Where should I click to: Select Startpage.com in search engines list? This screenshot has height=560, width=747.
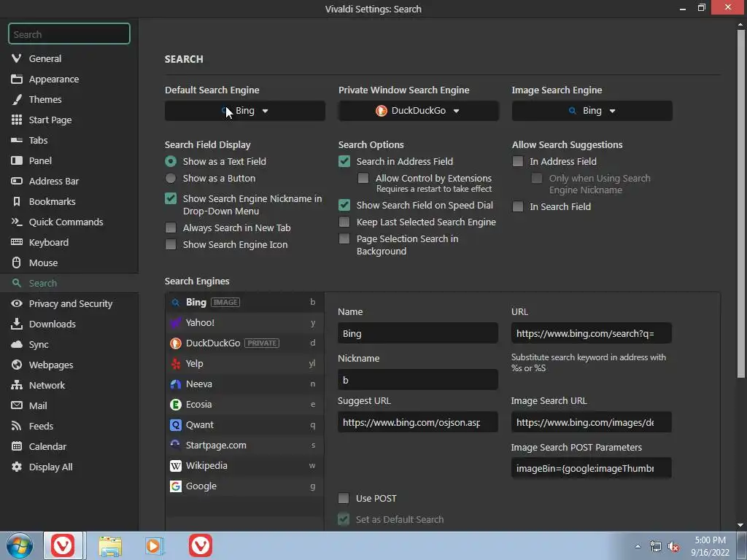coord(245,446)
